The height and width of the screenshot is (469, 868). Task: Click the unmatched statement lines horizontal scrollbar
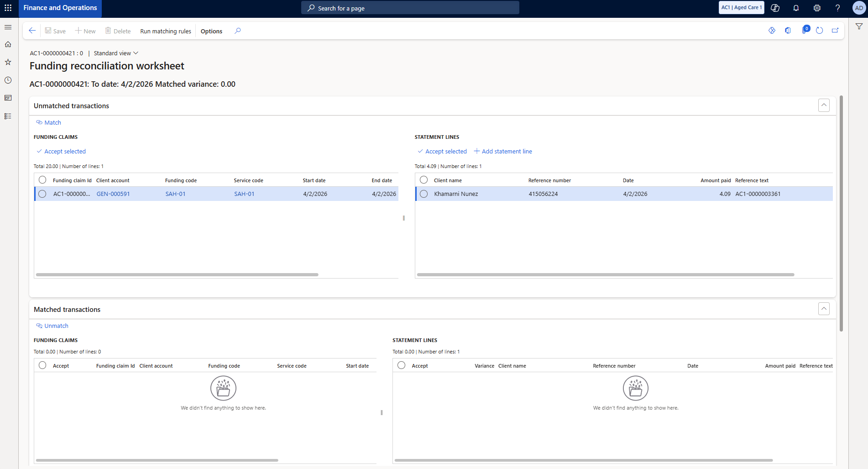pos(606,274)
